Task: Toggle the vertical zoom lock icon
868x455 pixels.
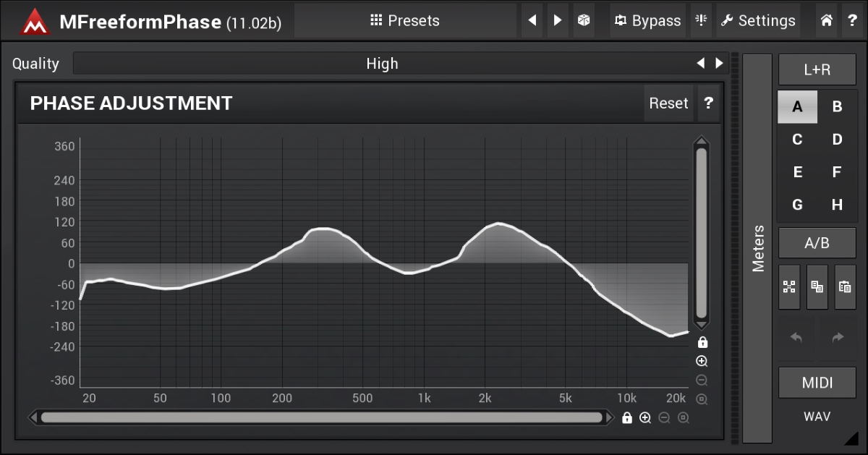Action: (x=702, y=342)
